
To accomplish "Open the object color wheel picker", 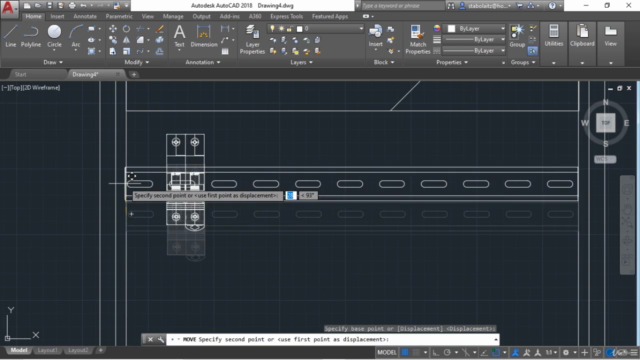I will 437,29.
